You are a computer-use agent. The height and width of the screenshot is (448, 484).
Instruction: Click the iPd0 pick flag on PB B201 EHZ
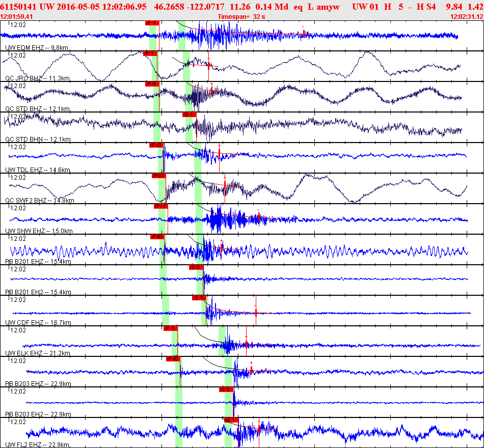point(157,237)
